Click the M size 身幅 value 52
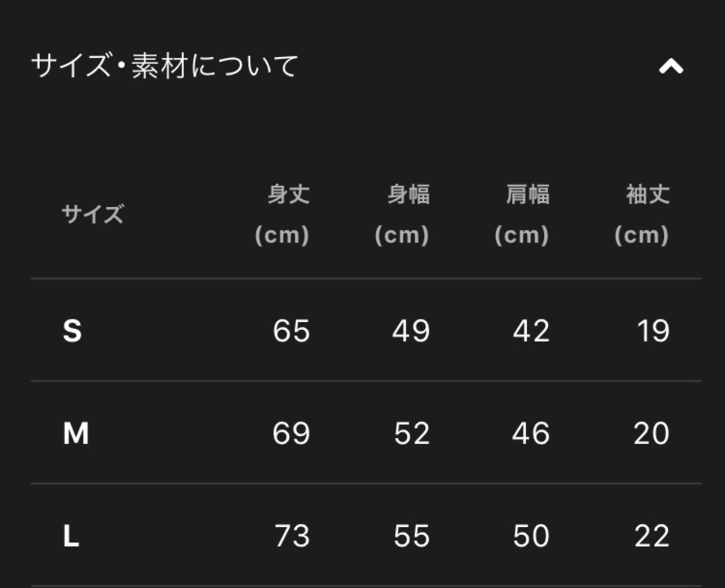 point(412,434)
